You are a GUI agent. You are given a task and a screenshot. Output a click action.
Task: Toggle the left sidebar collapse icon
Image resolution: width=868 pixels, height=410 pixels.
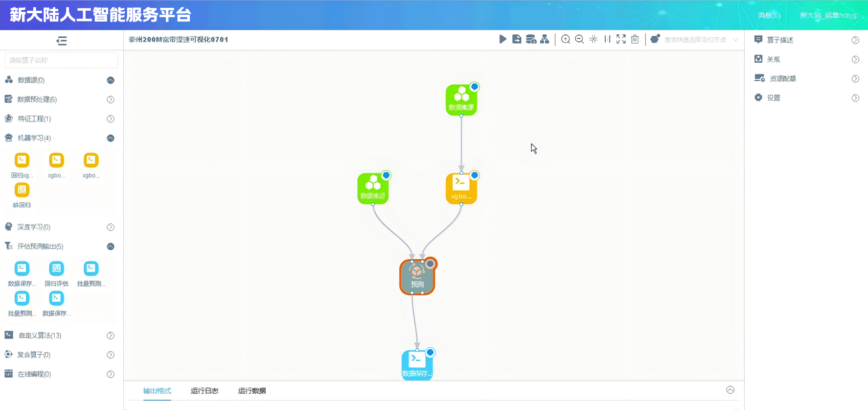62,41
